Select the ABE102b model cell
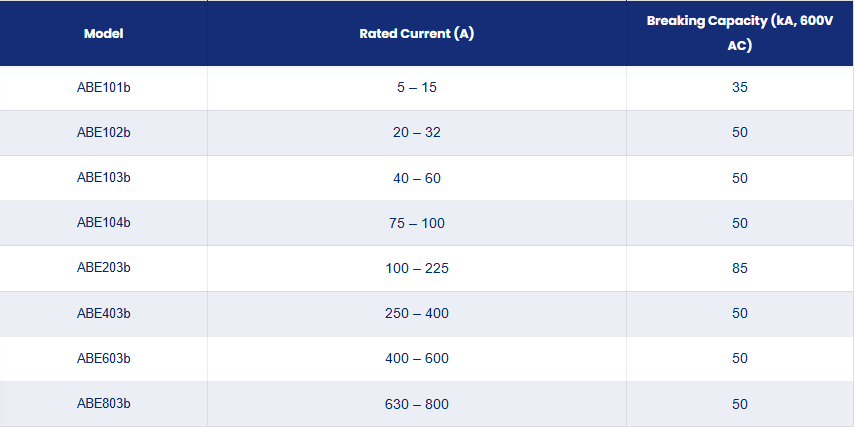854x427 pixels. [103, 133]
